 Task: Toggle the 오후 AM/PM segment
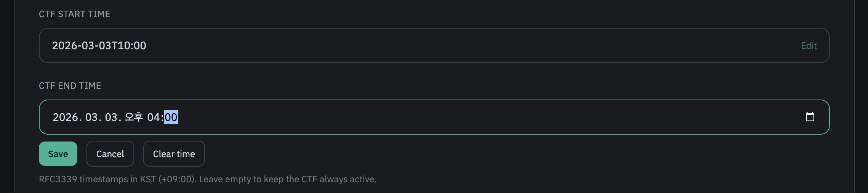[x=134, y=117]
